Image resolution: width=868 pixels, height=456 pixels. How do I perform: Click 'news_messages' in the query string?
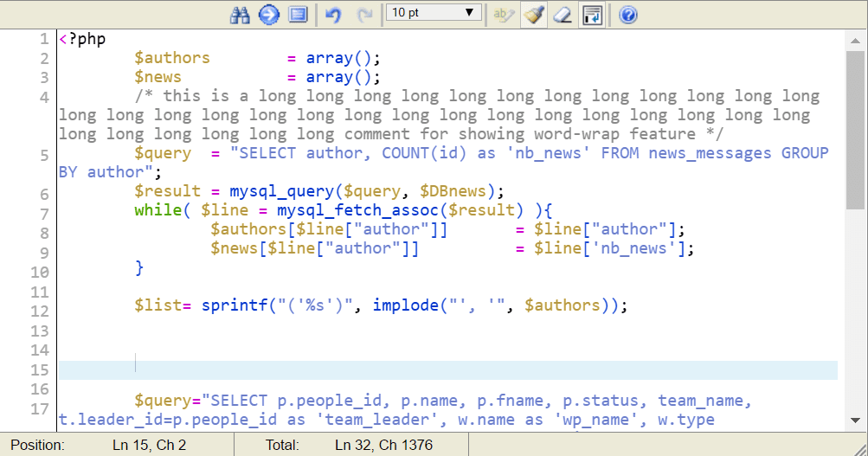pos(710,153)
